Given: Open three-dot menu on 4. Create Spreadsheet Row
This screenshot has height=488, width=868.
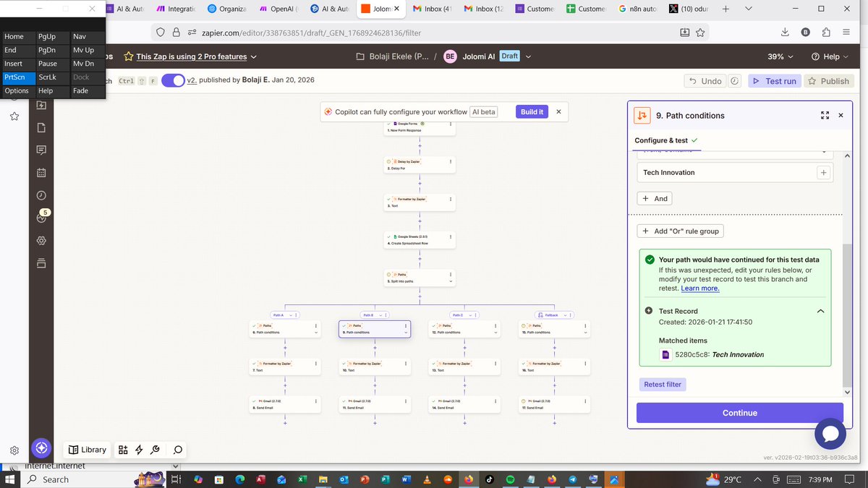Looking at the screenshot, I should [x=451, y=239].
